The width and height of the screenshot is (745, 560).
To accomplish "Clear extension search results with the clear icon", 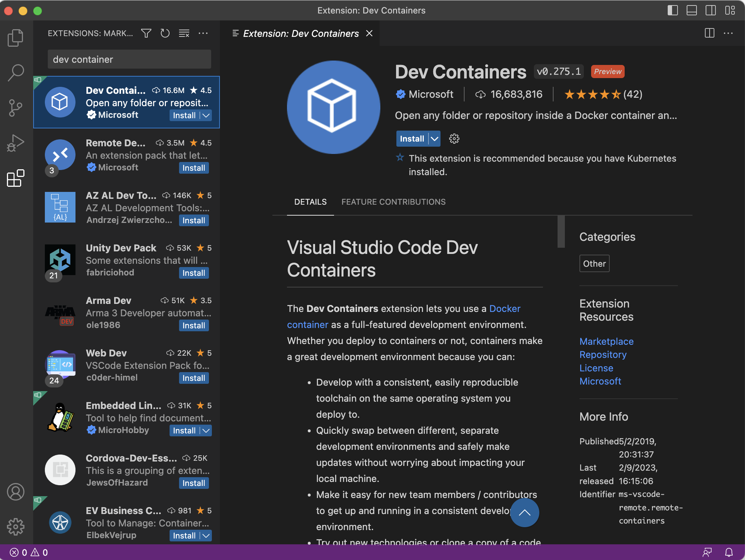I will pyautogui.click(x=184, y=33).
